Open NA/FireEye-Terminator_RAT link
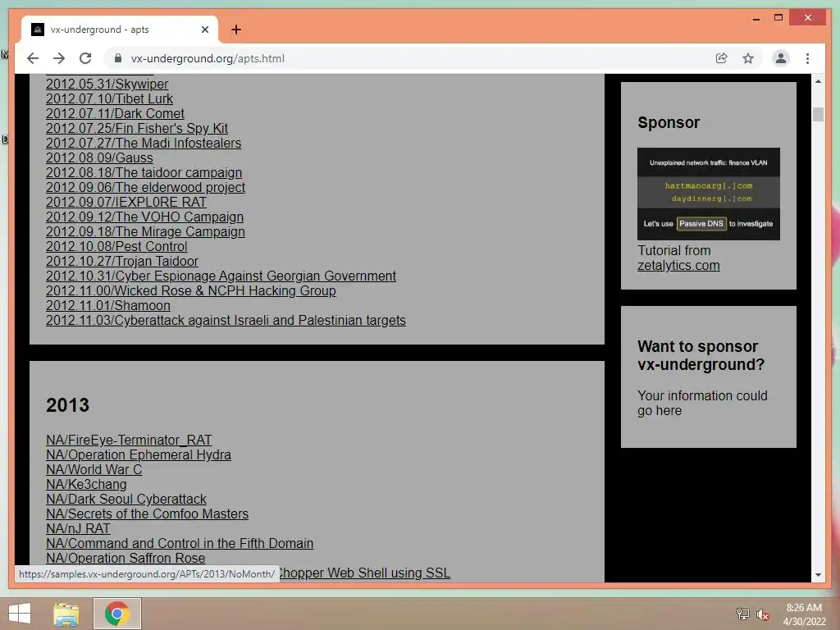Image resolution: width=840 pixels, height=630 pixels. point(129,440)
